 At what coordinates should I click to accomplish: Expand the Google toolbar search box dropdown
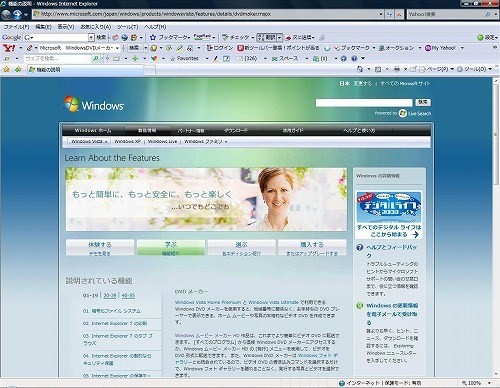91,37
